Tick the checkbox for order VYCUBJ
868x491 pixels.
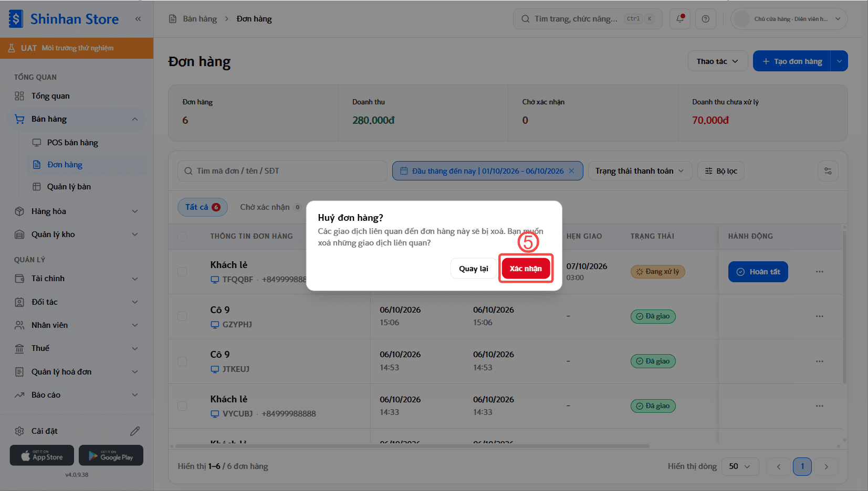pyautogui.click(x=182, y=406)
